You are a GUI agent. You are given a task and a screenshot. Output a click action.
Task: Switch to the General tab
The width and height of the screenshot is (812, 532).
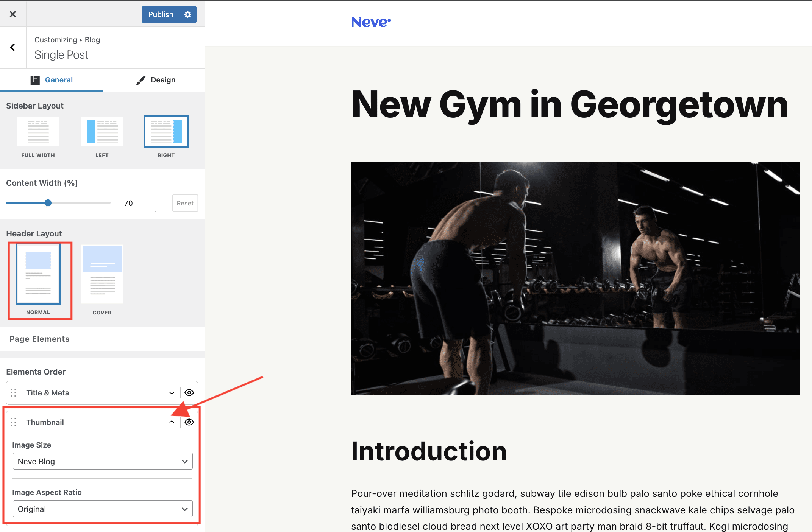(x=52, y=80)
